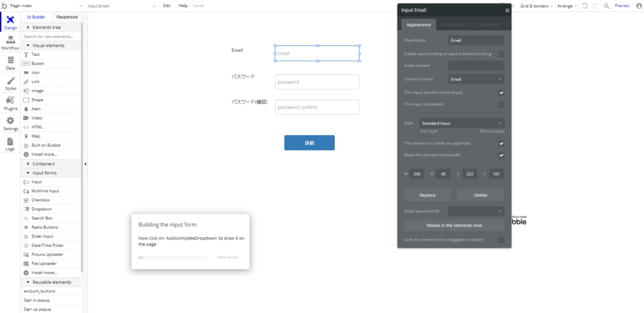
Task: Click the Delete button
Action: coord(480,195)
